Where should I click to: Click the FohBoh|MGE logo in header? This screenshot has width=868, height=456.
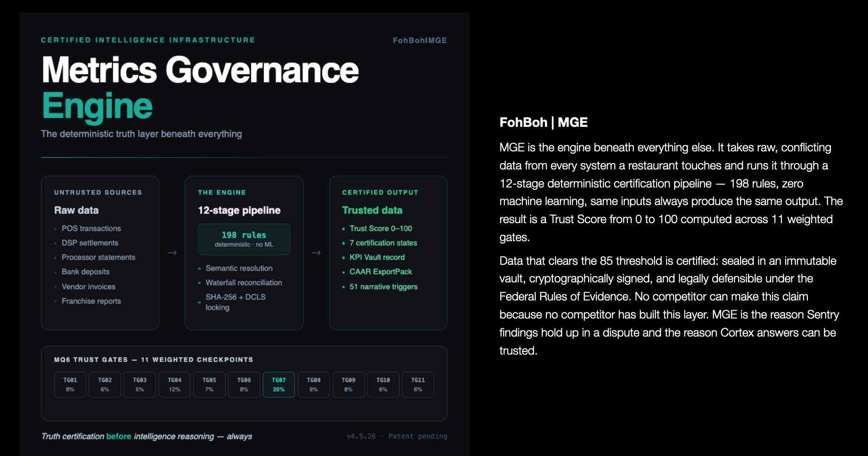[419, 41]
